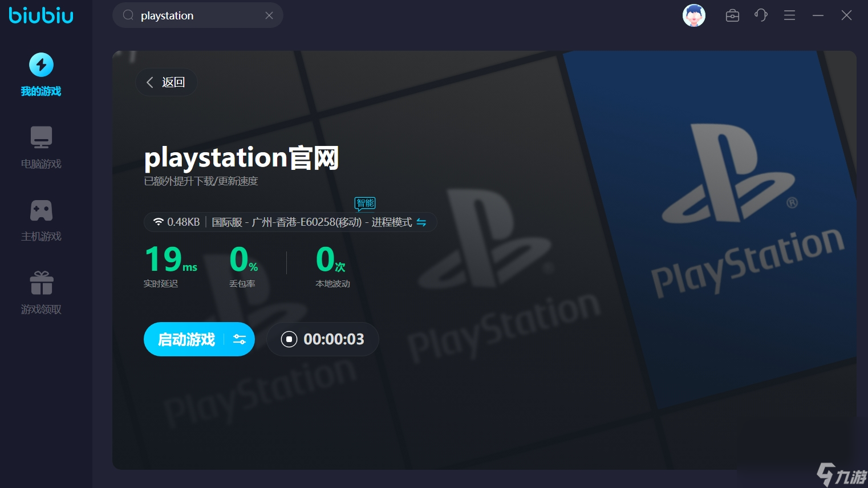Screen dimensions: 868x488
Task: Close the biubiu window
Action: (846, 15)
